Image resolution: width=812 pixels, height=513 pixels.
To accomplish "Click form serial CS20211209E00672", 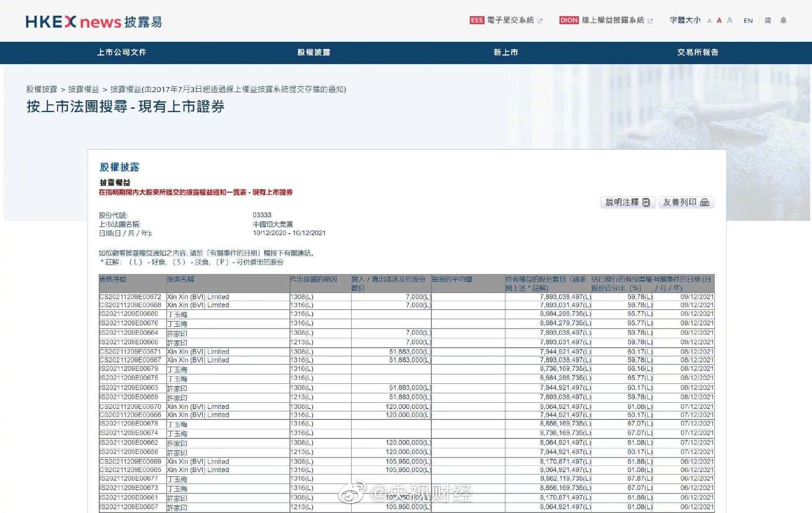I will click(131, 297).
